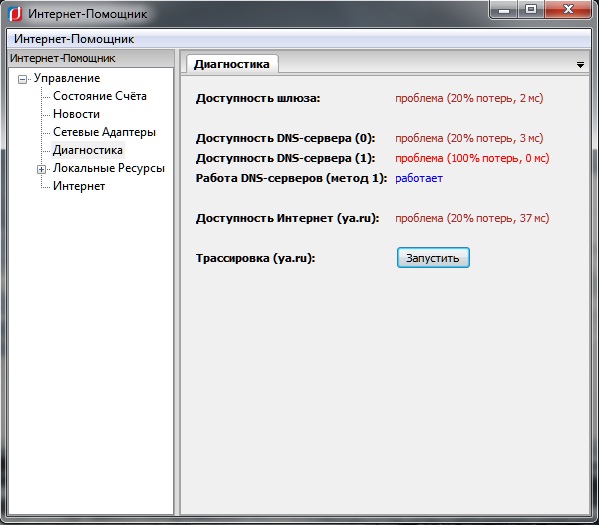Viewport: 599px width, 525px height.
Task: Open the Интернет tree item
Action: [x=79, y=186]
